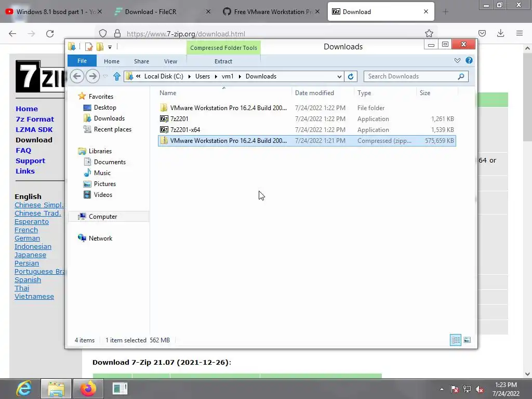
Task: Expand path arrow after Local Disk (C:)
Action: click(189, 77)
